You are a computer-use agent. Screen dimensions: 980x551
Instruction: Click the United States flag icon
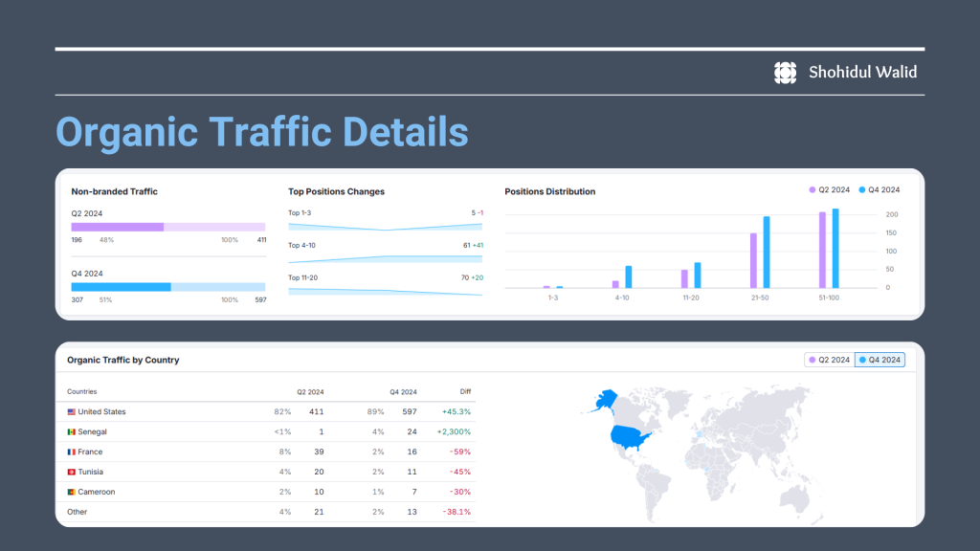coord(71,411)
